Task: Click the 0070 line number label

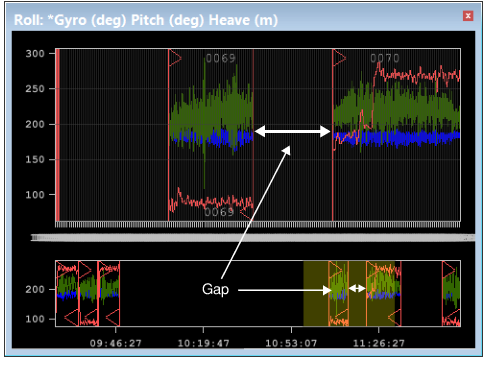Action: point(385,58)
